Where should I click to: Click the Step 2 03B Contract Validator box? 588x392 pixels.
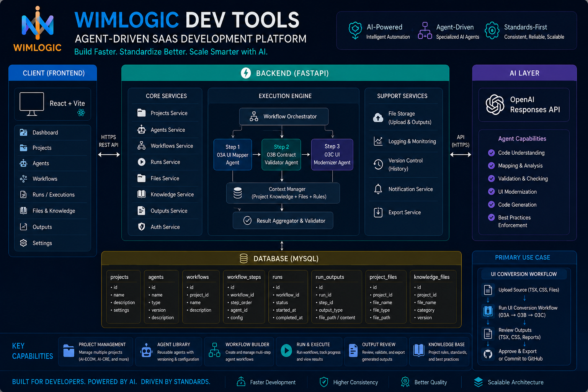tap(281, 155)
